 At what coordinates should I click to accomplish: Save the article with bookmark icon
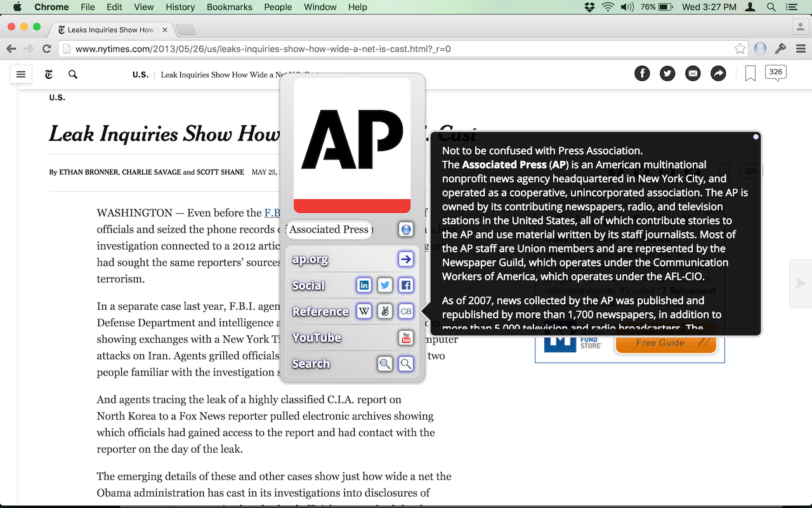tap(750, 74)
